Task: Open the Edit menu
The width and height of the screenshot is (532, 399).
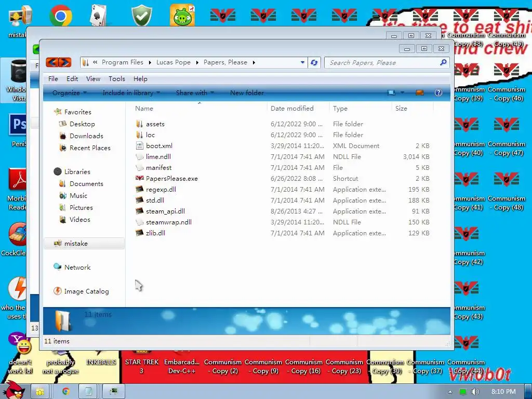Action: [72, 79]
